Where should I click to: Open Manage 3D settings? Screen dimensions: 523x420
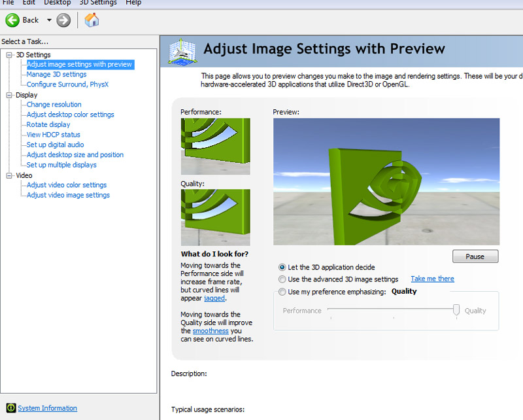(x=56, y=75)
